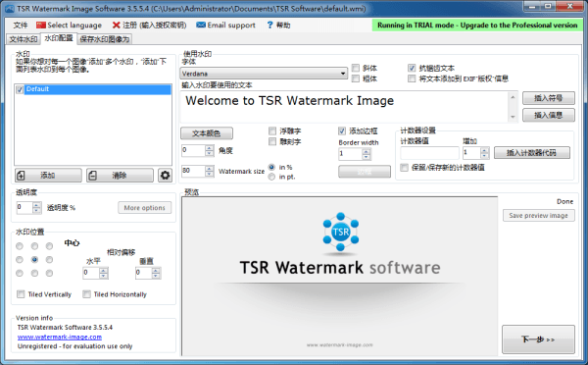
Task: Switch to the 保存水印图像为 tab
Action: (x=105, y=39)
